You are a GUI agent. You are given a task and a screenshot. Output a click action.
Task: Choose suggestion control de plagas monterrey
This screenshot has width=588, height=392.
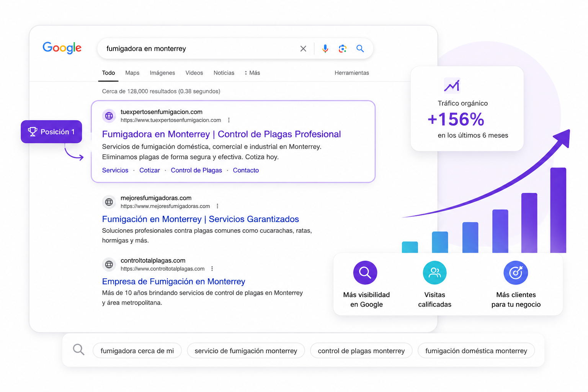[x=361, y=351]
